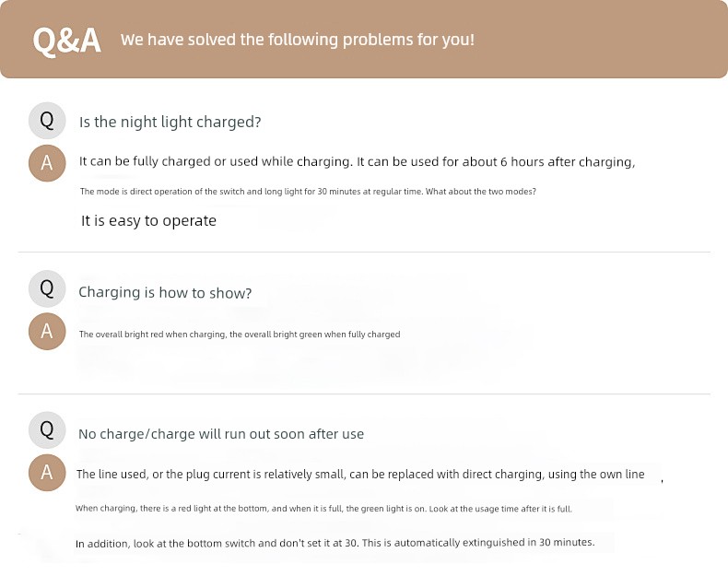Select 'No charge/charge will run out soon after use'
Screen dimensions: 728x576
(221, 434)
